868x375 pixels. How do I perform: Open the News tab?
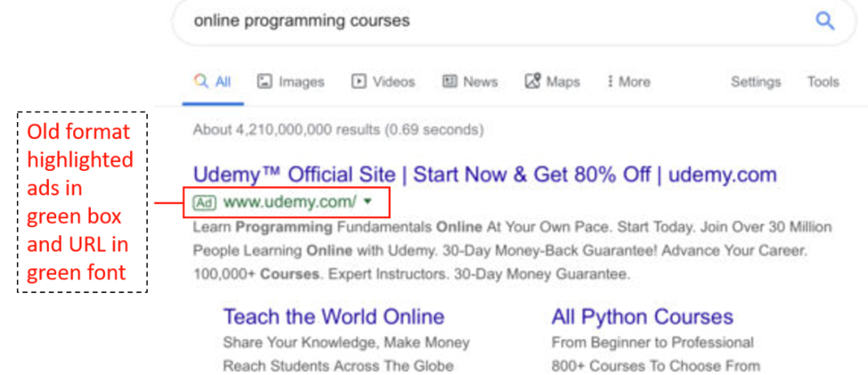[x=470, y=83]
